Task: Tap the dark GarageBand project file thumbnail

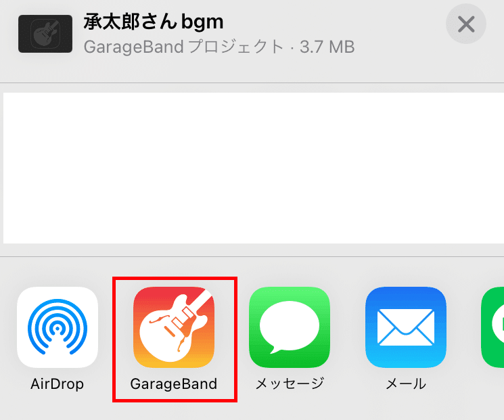Action: (45, 34)
